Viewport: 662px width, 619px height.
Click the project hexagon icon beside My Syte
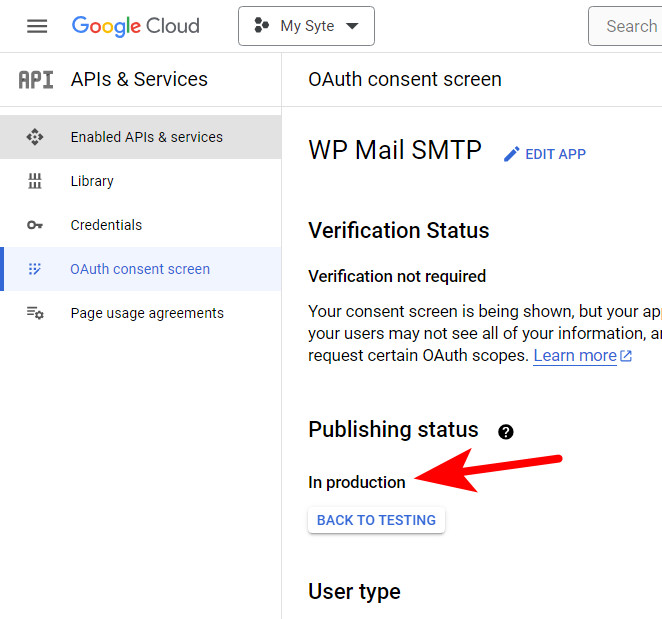pos(261,26)
